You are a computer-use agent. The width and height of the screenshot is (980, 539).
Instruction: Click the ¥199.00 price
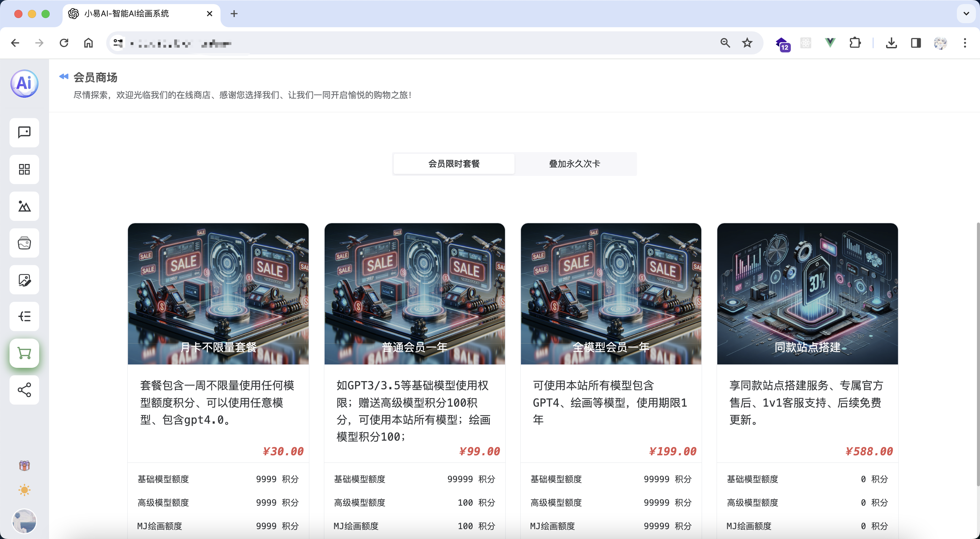pyautogui.click(x=673, y=451)
